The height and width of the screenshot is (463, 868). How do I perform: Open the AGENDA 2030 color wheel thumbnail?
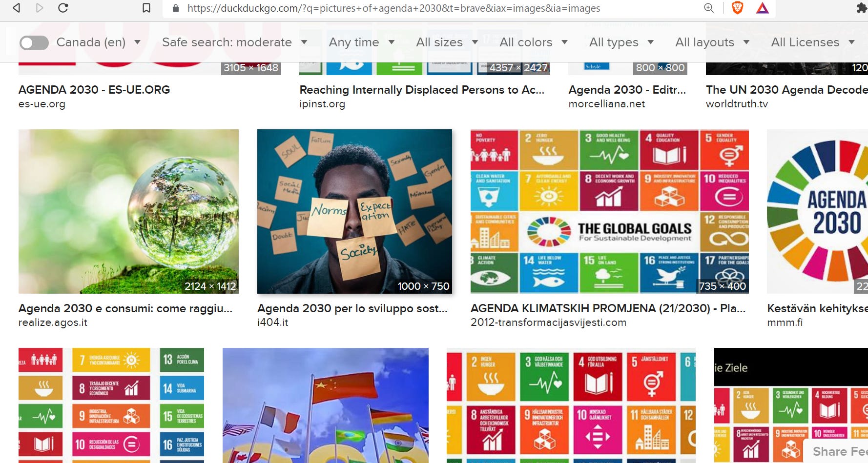point(817,211)
